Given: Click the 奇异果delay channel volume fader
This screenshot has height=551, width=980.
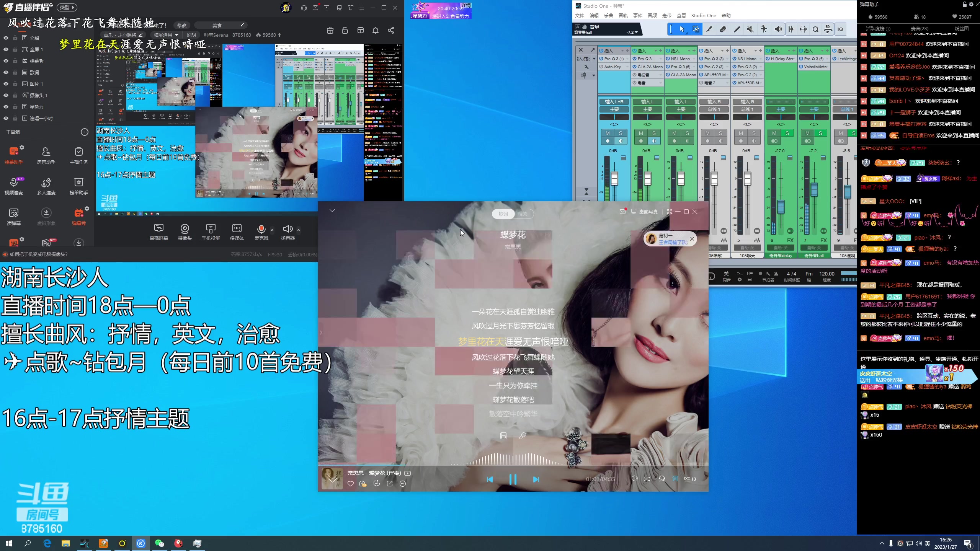Looking at the screenshot, I should (781, 207).
